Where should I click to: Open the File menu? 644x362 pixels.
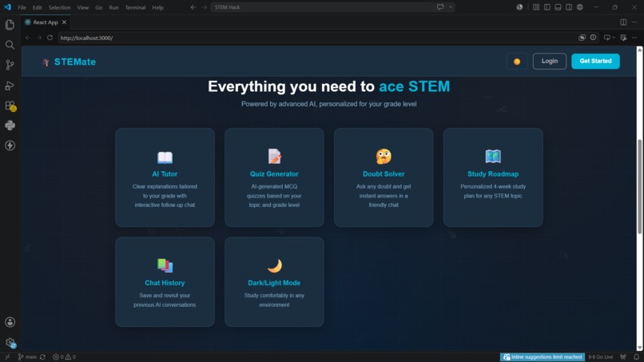22,7
